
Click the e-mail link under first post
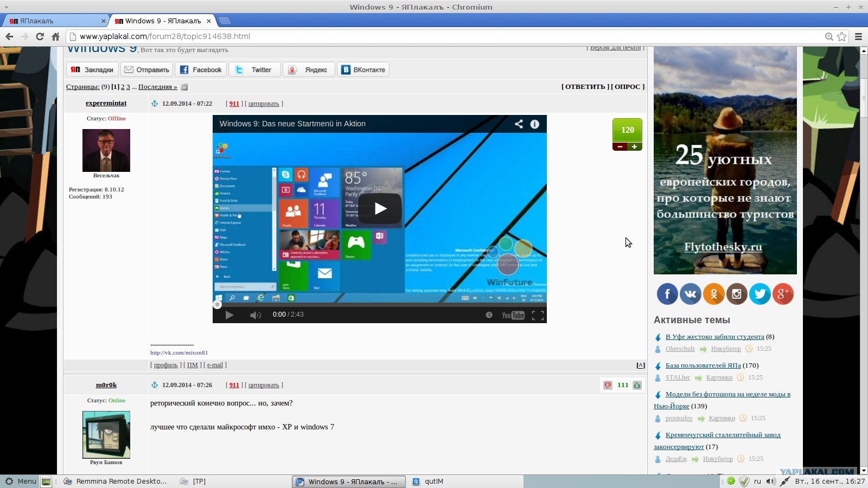click(215, 365)
